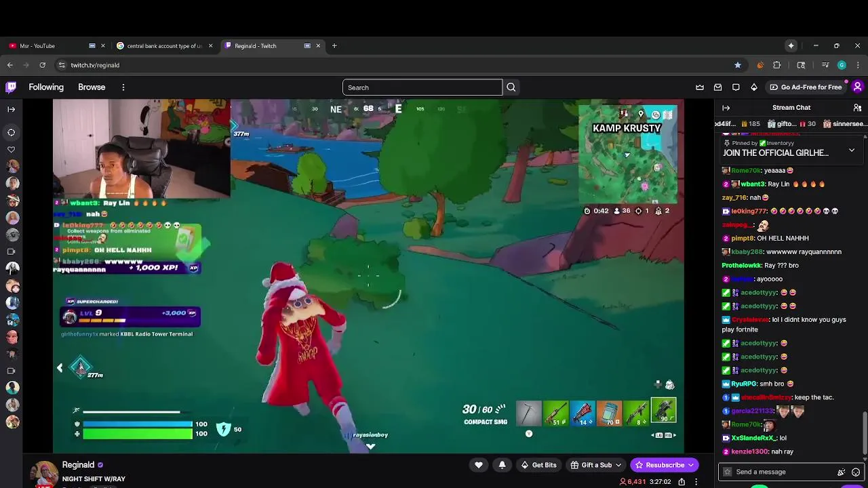Expand the pinned chat message chevron
The height and width of the screenshot is (488, 868).
click(852, 150)
